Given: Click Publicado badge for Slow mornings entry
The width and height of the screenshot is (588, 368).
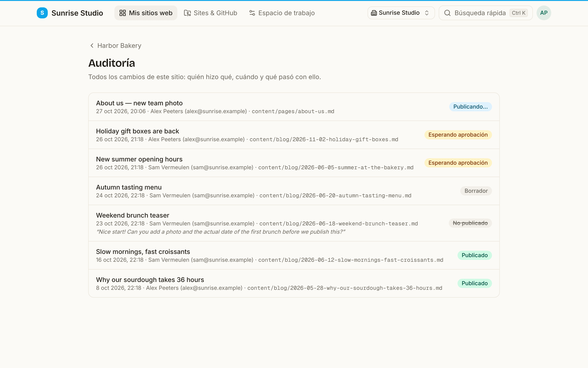Looking at the screenshot, I should click(475, 255).
